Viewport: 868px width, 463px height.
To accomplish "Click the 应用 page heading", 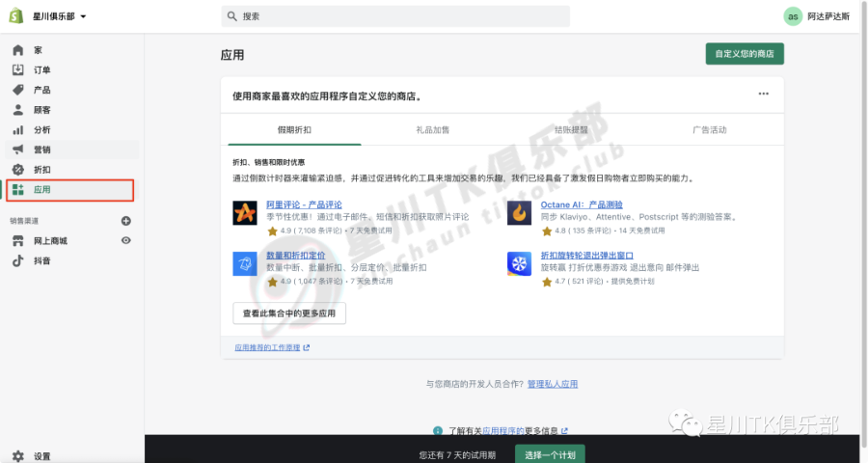I will pyautogui.click(x=232, y=55).
